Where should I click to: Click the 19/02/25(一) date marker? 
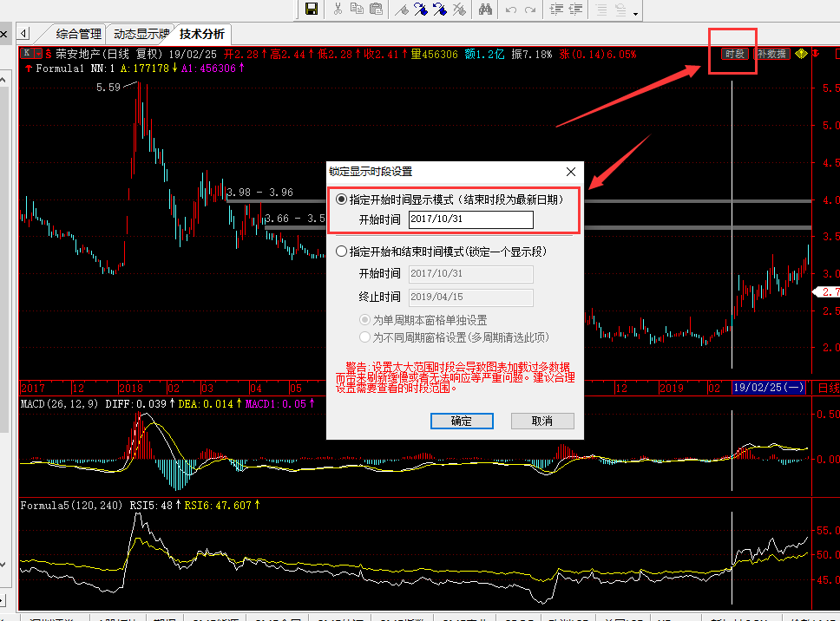coord(769,388)
